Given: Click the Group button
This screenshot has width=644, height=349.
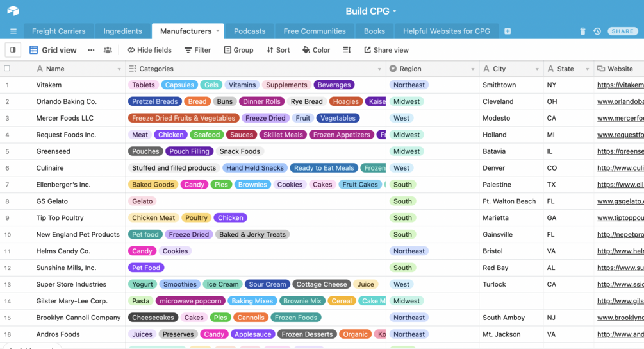Looking at the screenshot, I should point(238,50).
